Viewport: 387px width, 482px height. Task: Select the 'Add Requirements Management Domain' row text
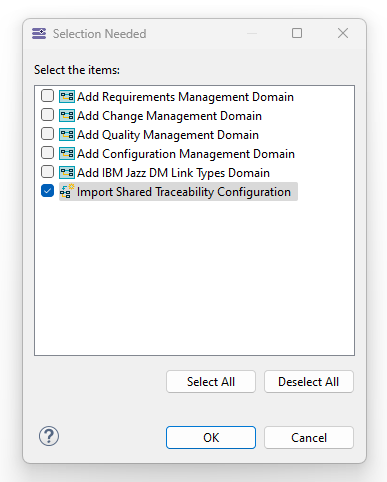185,97
